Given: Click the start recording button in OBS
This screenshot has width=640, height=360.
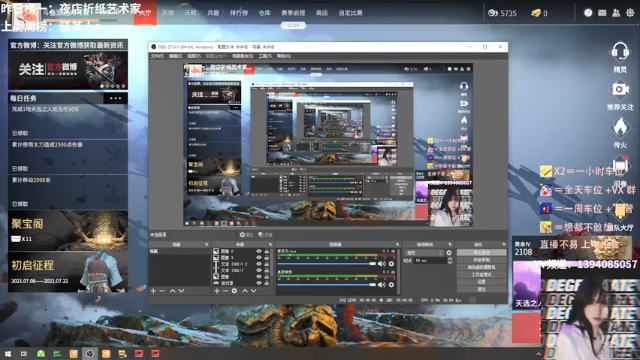Looking at the screenshot, I should pyautogui.click(x=482, y=260).
